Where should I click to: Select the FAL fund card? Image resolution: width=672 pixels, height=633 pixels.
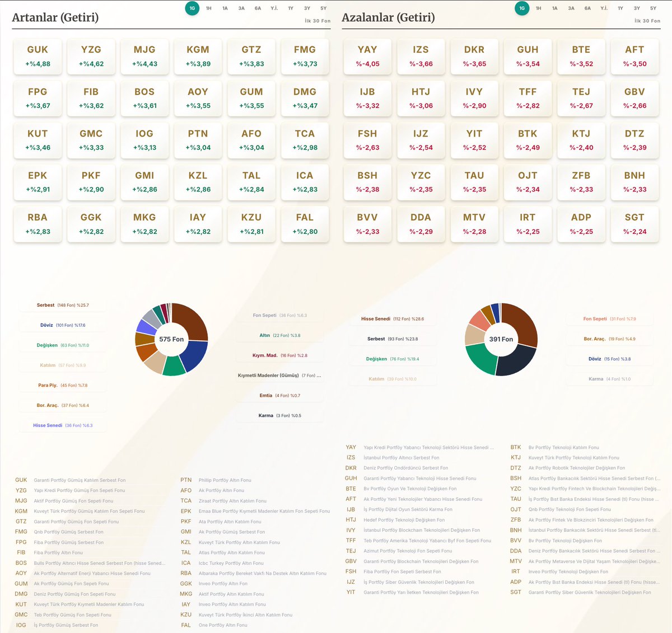[x=305, y=224]
